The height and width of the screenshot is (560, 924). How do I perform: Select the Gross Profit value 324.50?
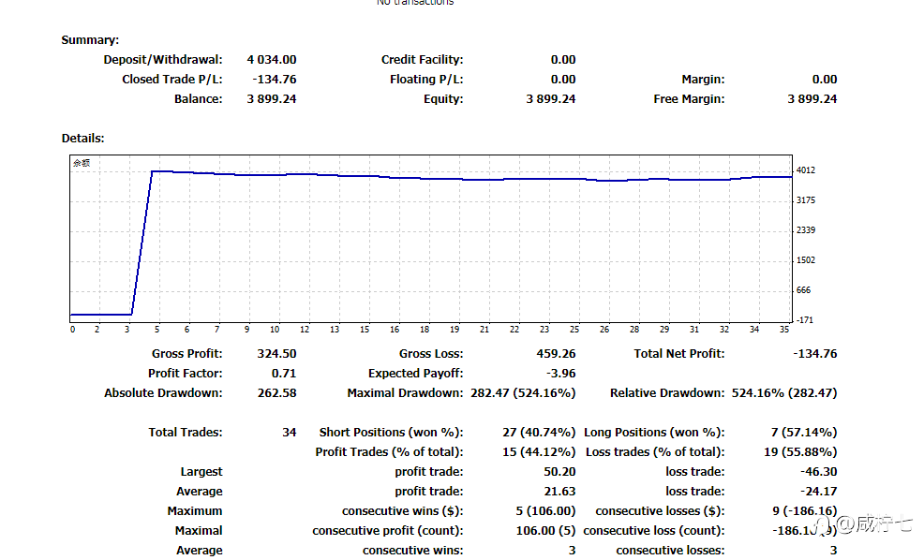coord(276,354)
